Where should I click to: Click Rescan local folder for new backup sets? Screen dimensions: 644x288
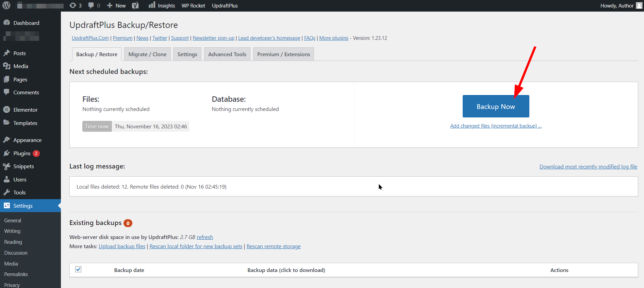tap(196, 246)
